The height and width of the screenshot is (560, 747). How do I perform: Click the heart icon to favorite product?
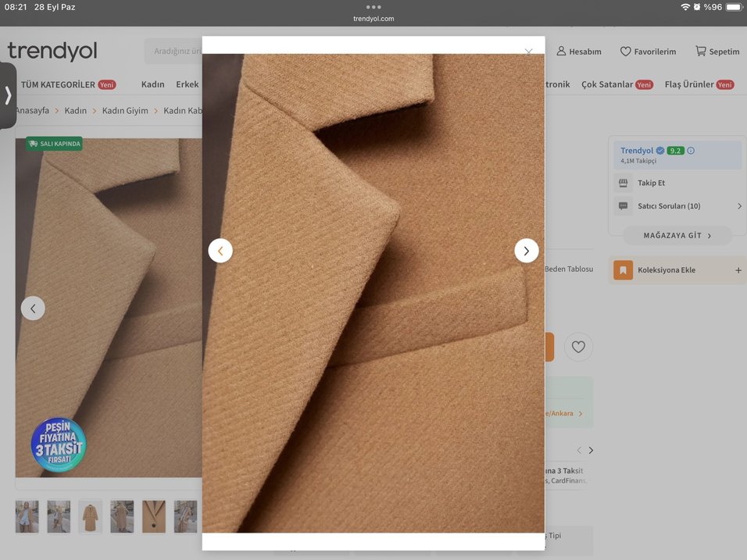pyautogui.click(x=578, y=347)
